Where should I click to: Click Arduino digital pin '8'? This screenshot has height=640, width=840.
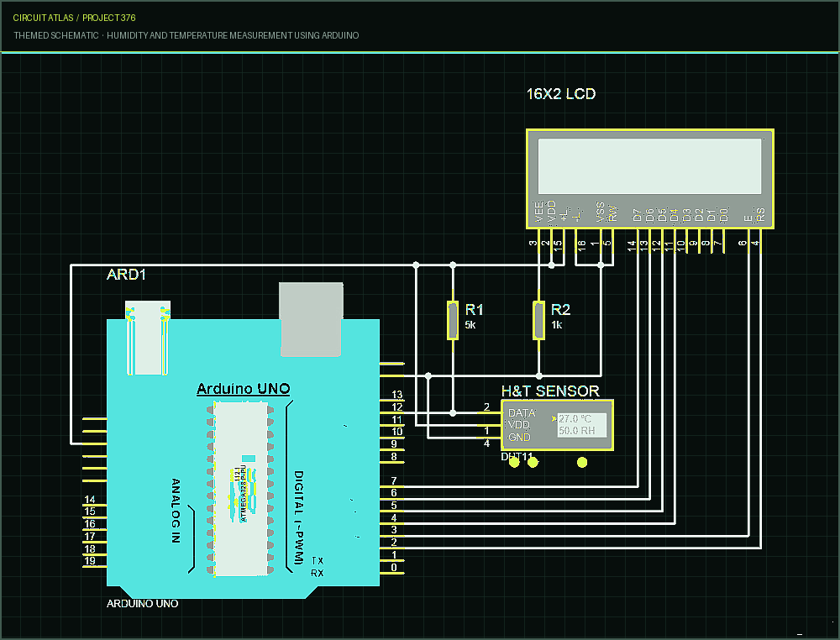pyautogui.click(x=394, y=456)
